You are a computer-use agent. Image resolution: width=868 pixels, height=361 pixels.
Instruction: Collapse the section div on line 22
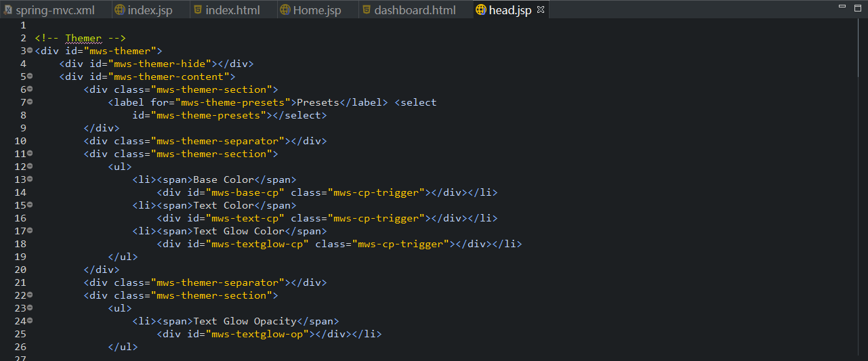click(x=30, y=295)
